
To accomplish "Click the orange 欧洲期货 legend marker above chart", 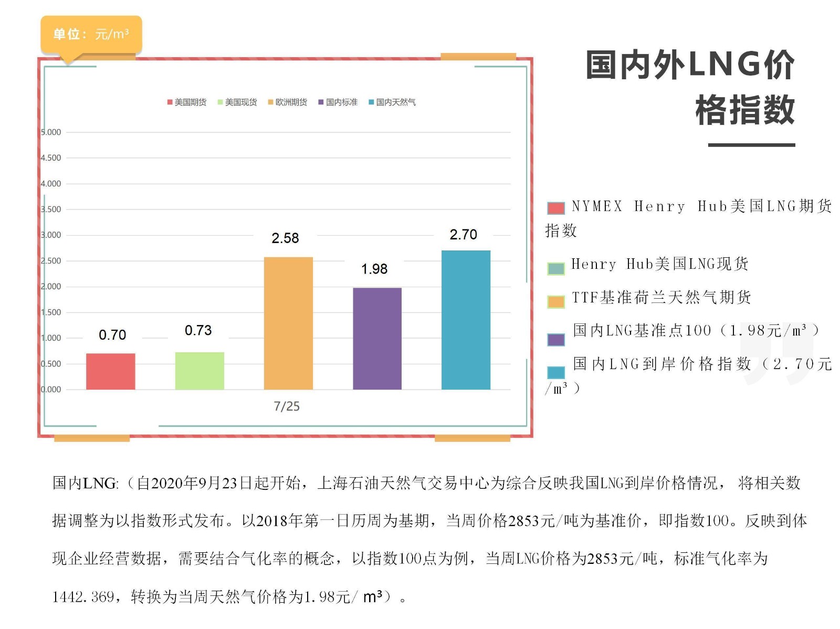I will [270, 102].
